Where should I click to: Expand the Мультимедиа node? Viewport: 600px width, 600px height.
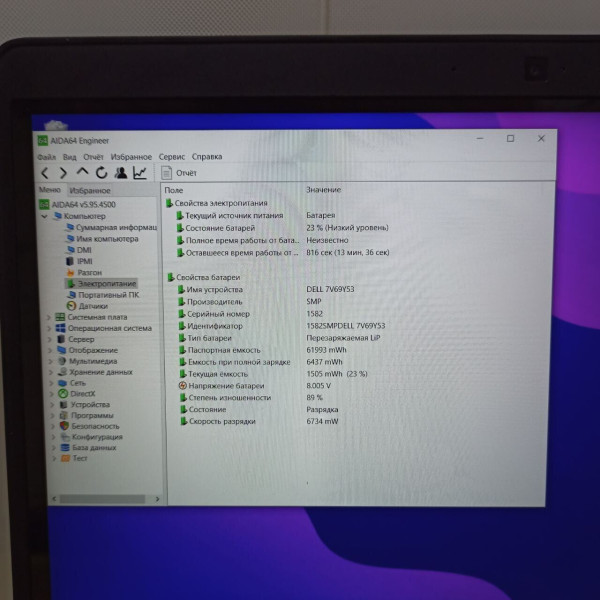(x=51, y=361)
